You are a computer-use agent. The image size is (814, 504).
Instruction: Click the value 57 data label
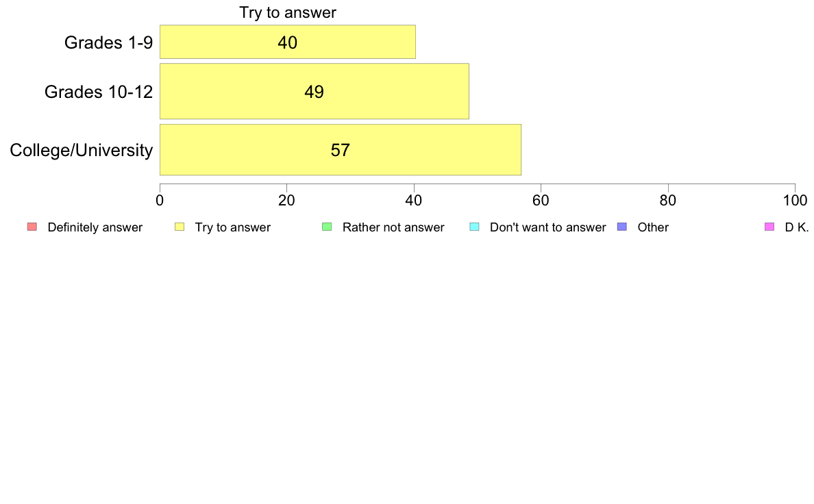click(x=341, y=150)
